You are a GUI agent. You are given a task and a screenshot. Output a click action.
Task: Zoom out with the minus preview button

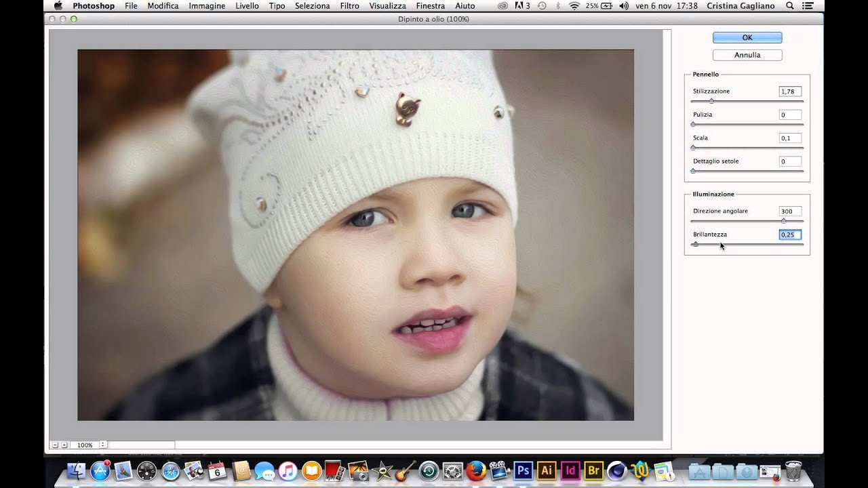pos(55,445)
